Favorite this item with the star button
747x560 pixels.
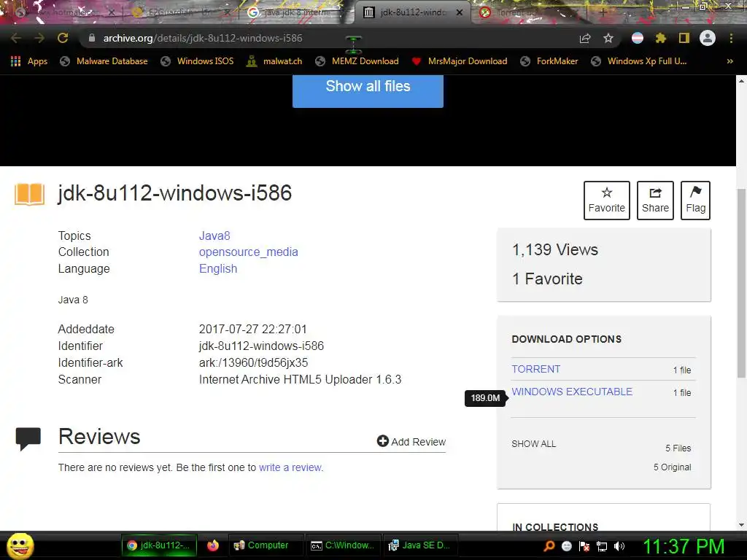click(x=606, y=201)
